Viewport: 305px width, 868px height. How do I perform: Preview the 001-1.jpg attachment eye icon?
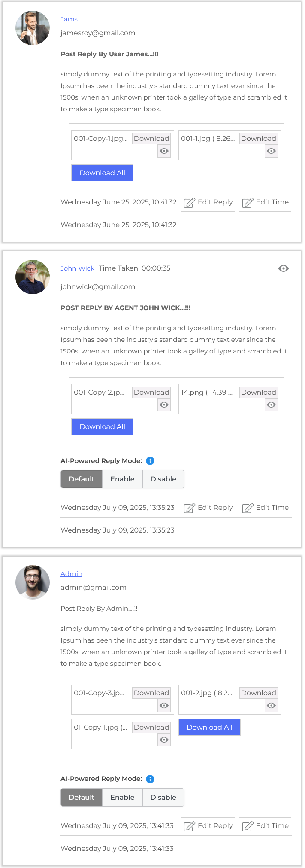coord(271,151)
